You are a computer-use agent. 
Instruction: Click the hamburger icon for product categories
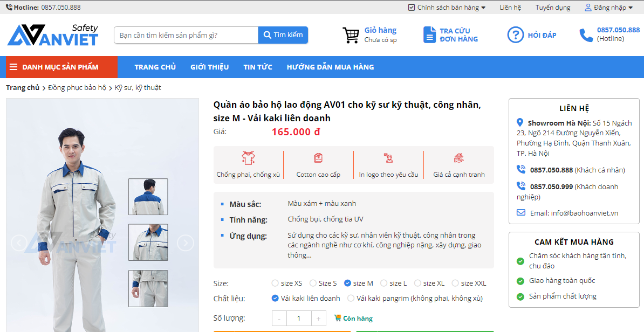point(13,67)
